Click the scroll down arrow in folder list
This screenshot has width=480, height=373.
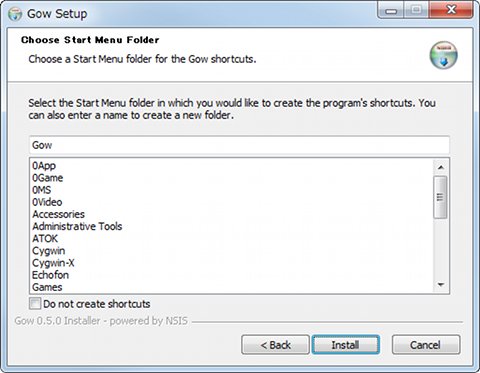click(441, 285)
